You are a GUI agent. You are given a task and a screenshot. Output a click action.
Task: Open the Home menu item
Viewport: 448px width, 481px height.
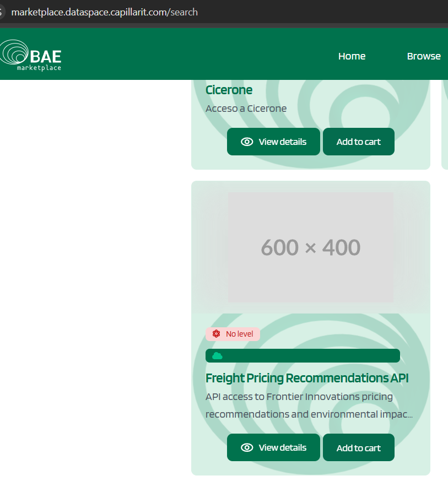tap(352, 56)
